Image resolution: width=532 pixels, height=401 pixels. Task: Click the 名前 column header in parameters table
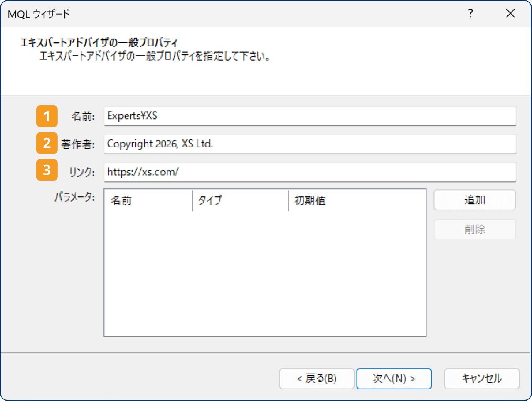(148, 201)
